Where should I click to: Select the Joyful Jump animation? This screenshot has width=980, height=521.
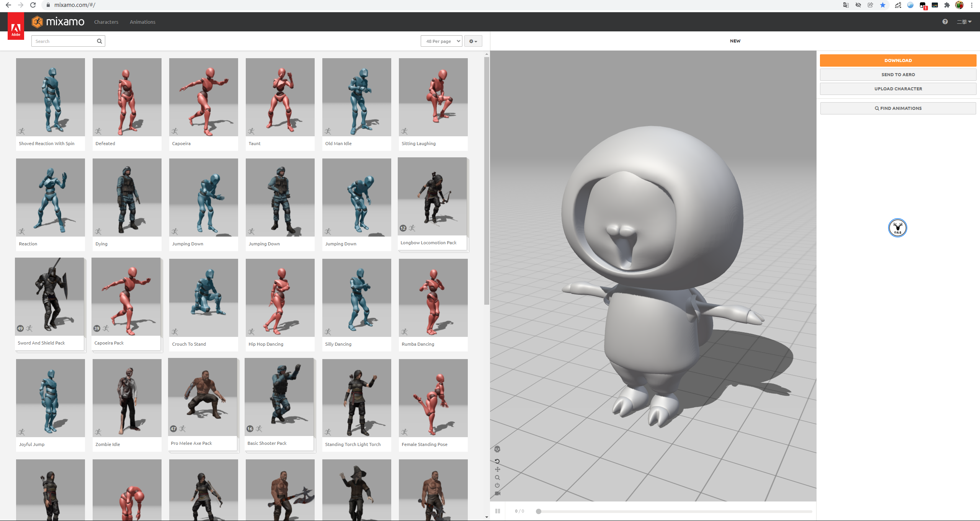pyautogui.click(x=51, y=405)
